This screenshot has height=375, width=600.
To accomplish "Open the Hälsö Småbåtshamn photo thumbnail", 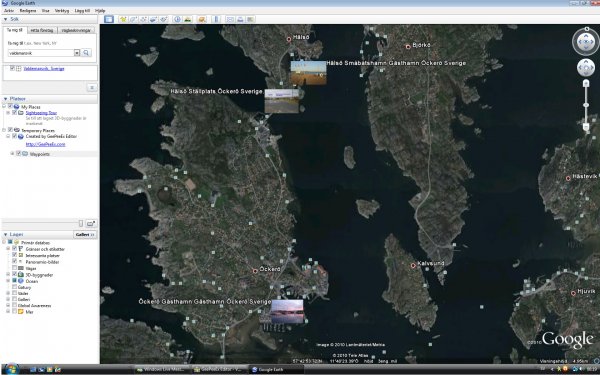I will [x=308, y=73].
